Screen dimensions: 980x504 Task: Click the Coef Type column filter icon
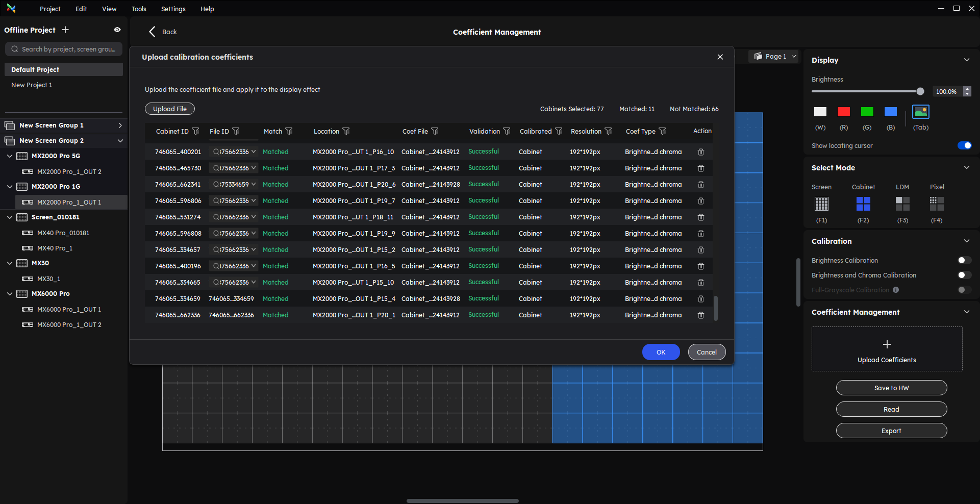point(662,131)
